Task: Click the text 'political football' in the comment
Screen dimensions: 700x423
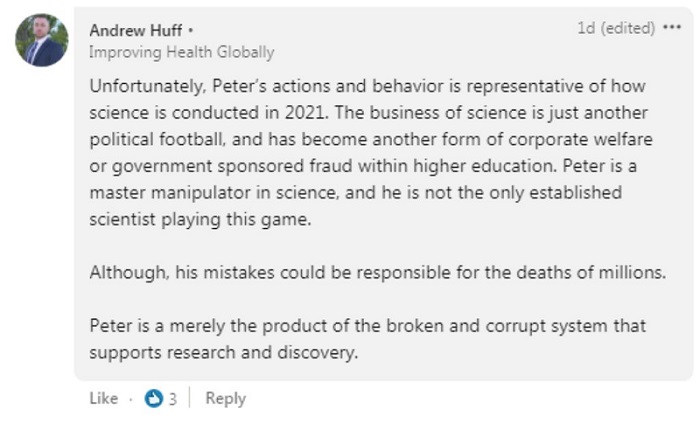Action: pos(150,139)
